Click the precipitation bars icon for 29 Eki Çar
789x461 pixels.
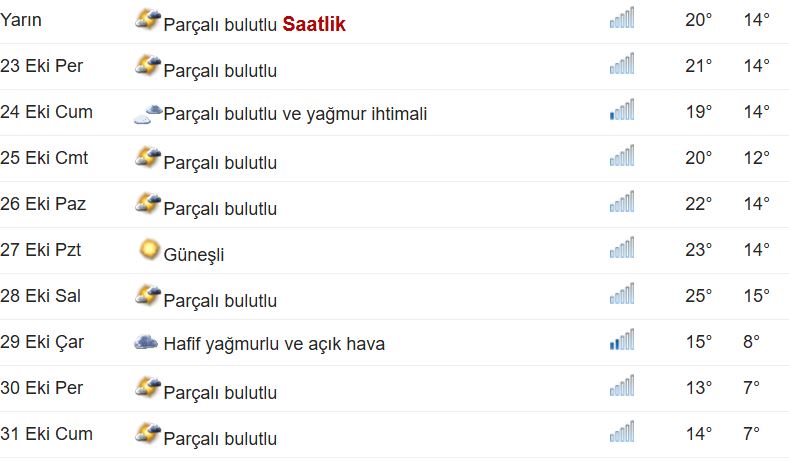coord(621,342)
